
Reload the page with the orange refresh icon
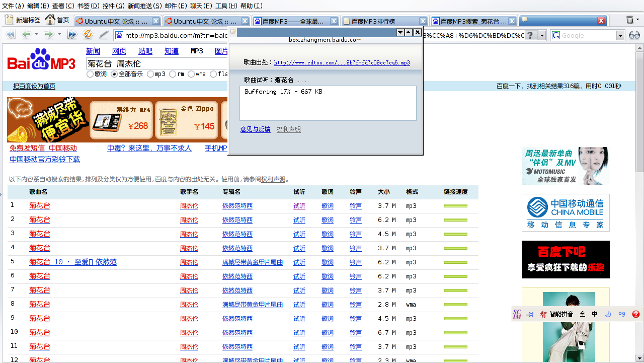point(88,35)
